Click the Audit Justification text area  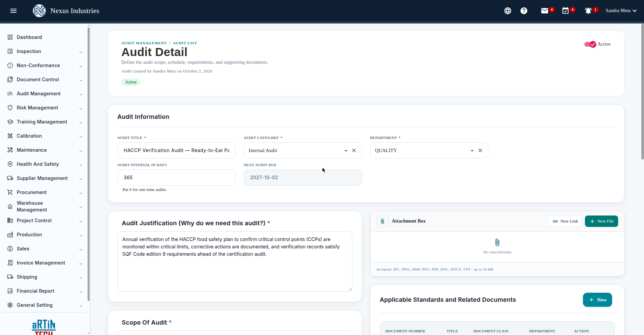(x=235, y=261)
